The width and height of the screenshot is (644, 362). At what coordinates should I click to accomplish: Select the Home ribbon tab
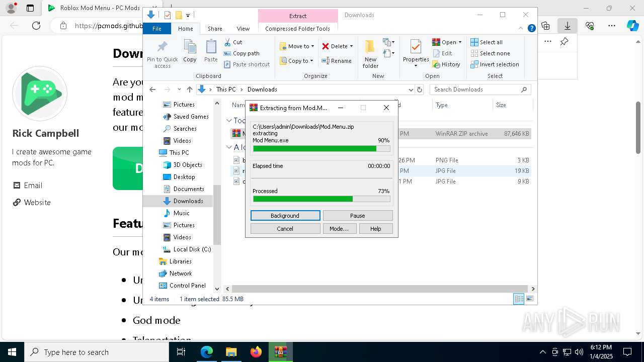pos(185,29)
